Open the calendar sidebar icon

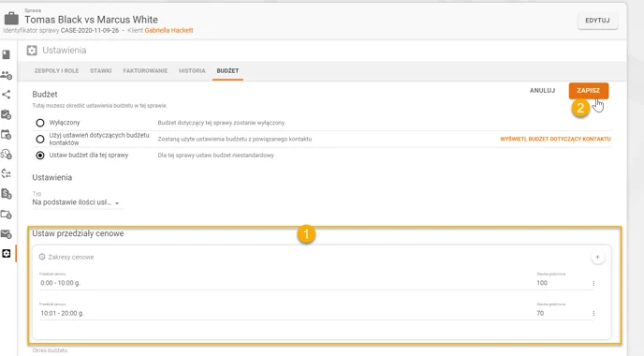pos(7,134)
